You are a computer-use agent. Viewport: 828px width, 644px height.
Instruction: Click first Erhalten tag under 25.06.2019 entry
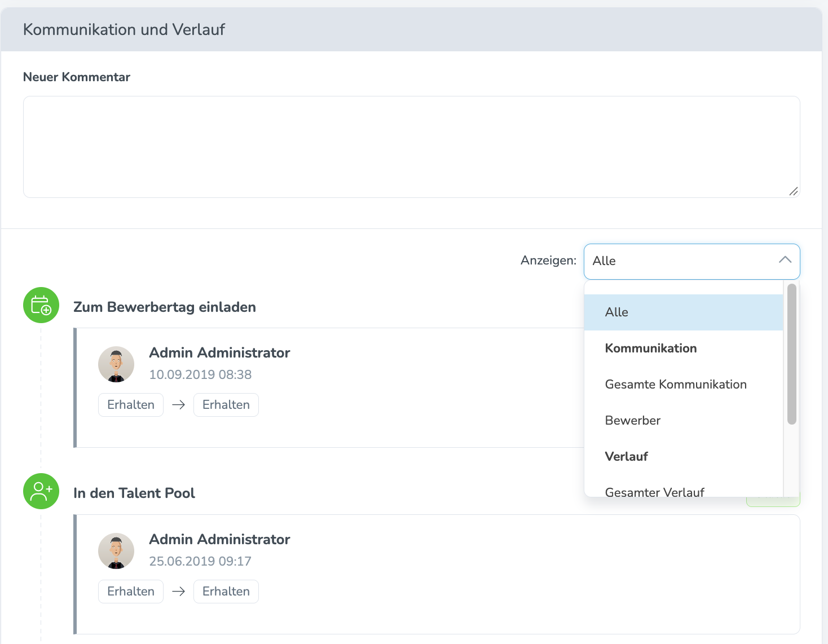coord(131,592)
